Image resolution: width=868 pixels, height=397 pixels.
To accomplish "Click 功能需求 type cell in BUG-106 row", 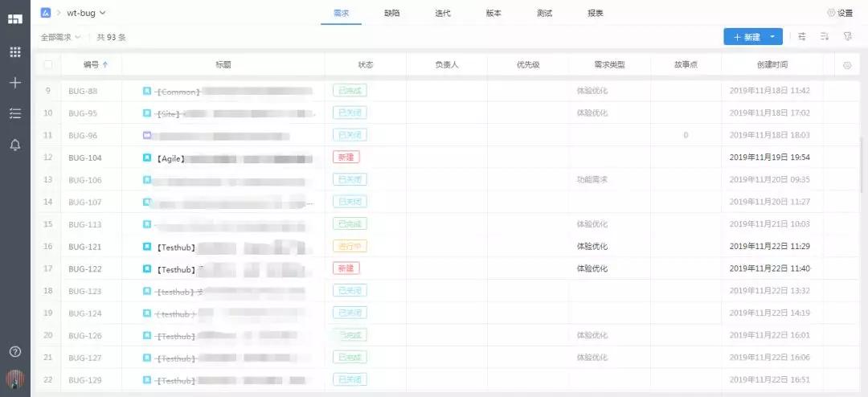I will click(592, 179).
